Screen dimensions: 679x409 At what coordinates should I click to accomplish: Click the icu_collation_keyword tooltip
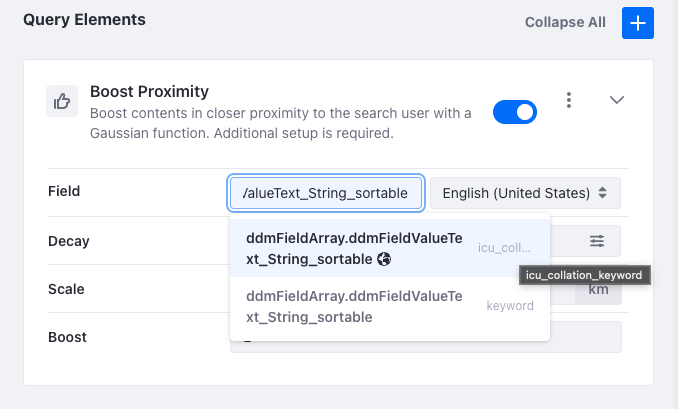pos(586,274)
